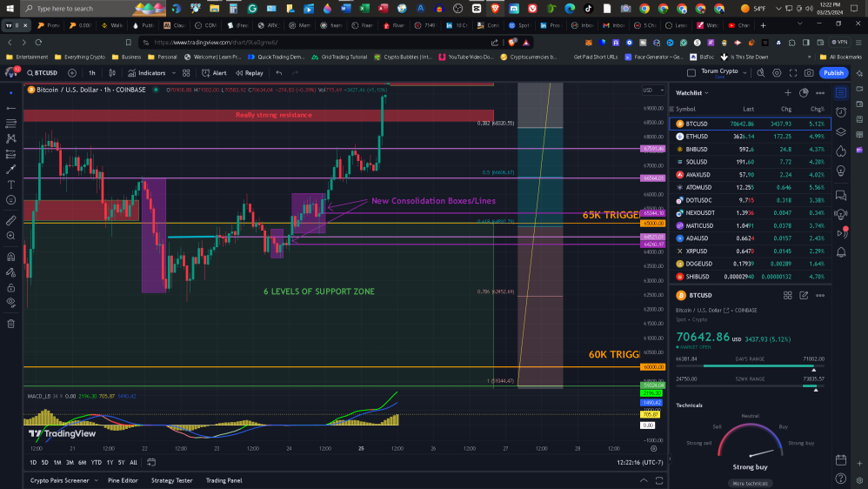Open indicator templates grid icon
The image size is (868, 489).
186,73
